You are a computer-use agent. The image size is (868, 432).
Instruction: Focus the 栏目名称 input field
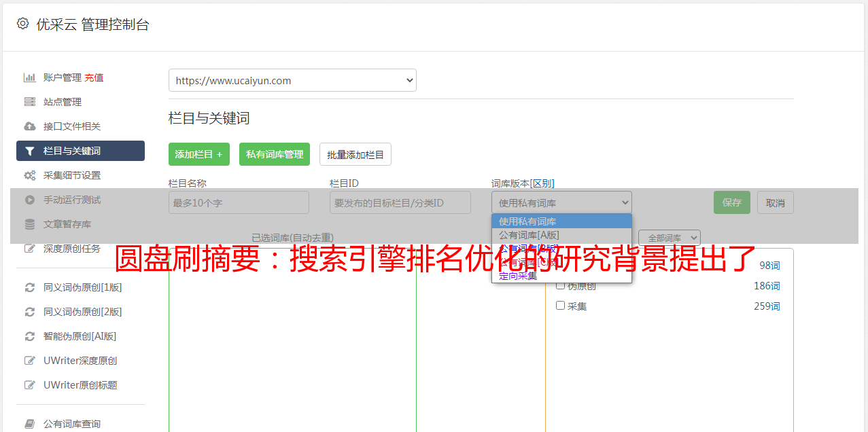click(x=239, y=202)
